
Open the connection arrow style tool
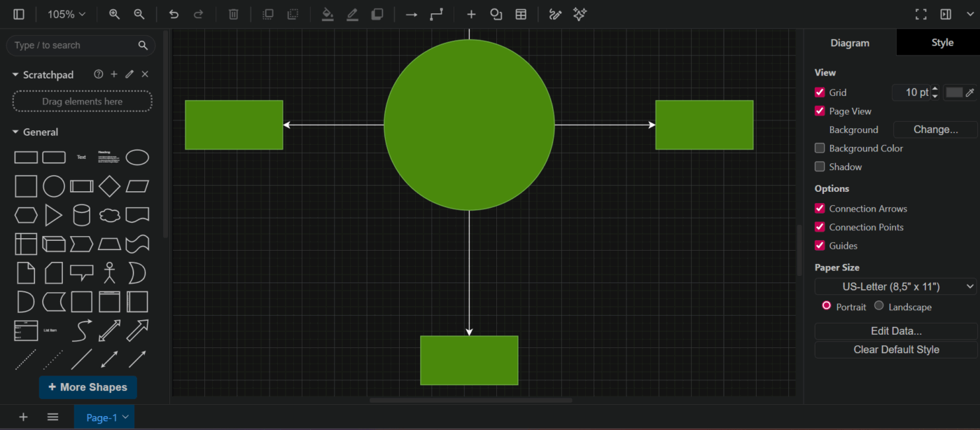[412, 14]
